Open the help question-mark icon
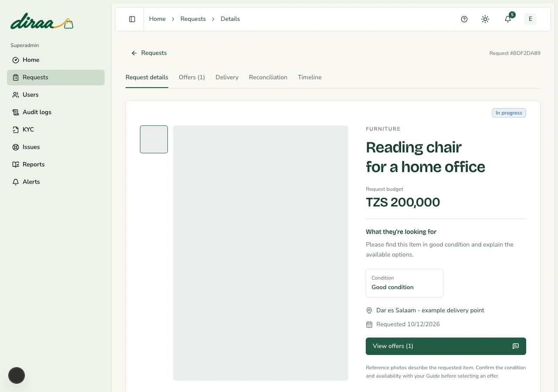 tap(464, 19)
